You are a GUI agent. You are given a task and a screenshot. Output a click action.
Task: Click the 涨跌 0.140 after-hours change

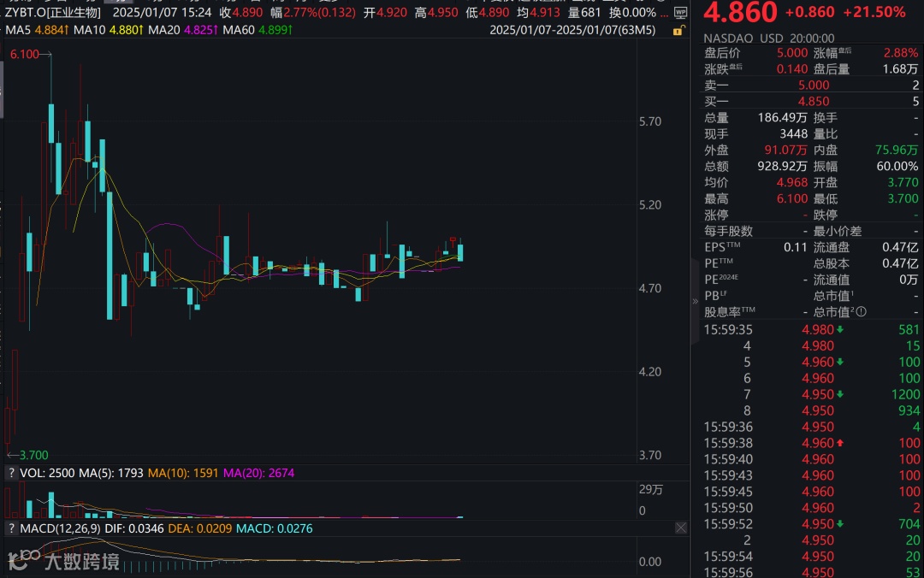pyautogui.click(x=792, y=69)
